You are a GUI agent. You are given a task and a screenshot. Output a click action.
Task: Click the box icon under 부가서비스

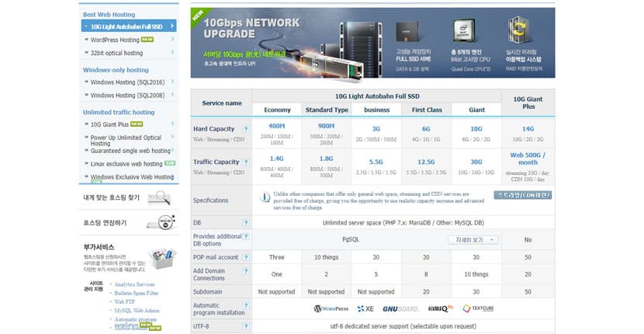click(162, 258)
